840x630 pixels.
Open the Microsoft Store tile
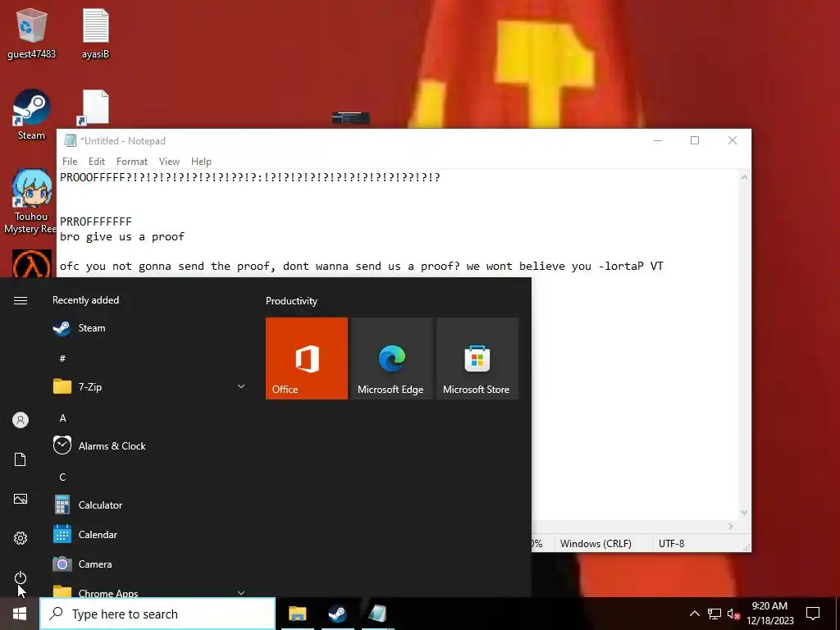point(477,358)
